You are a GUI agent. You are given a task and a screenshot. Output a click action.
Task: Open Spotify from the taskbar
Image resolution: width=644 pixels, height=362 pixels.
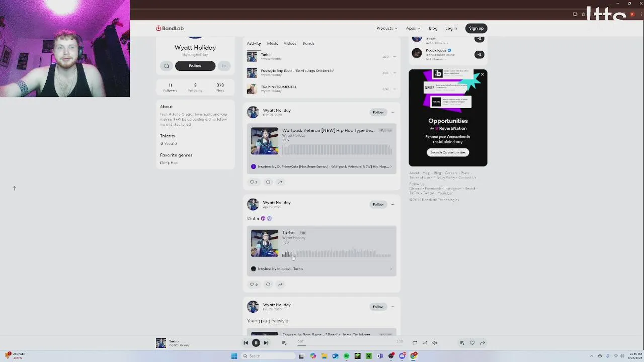(346, 356)
